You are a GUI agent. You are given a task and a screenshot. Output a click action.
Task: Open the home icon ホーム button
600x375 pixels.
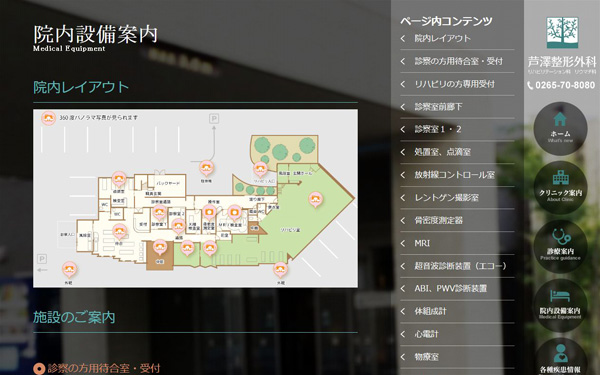tap(560, 129)
